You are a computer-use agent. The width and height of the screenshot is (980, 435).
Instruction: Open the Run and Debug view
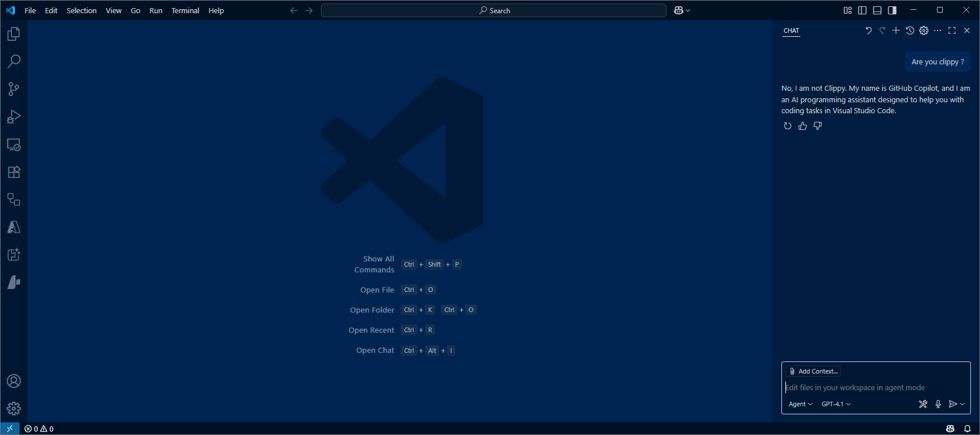pos(14,117)
